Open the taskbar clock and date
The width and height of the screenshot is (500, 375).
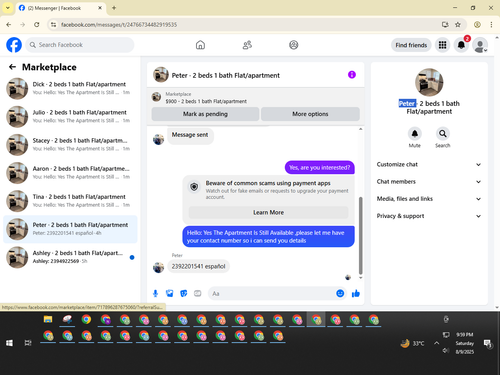coord(465,343)
